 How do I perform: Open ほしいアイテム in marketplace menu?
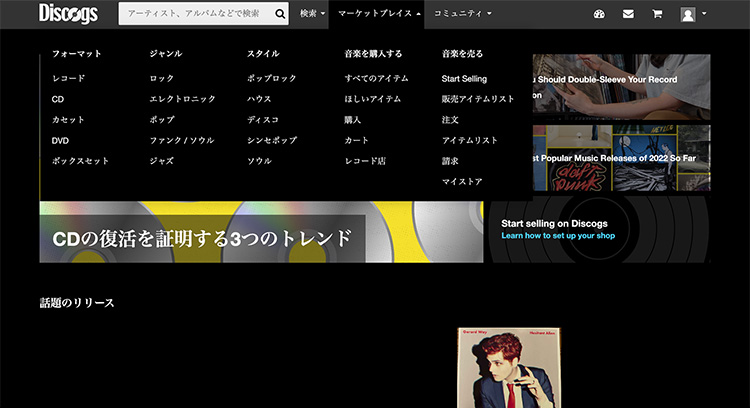pyautogui.click(x=372, y=99)
